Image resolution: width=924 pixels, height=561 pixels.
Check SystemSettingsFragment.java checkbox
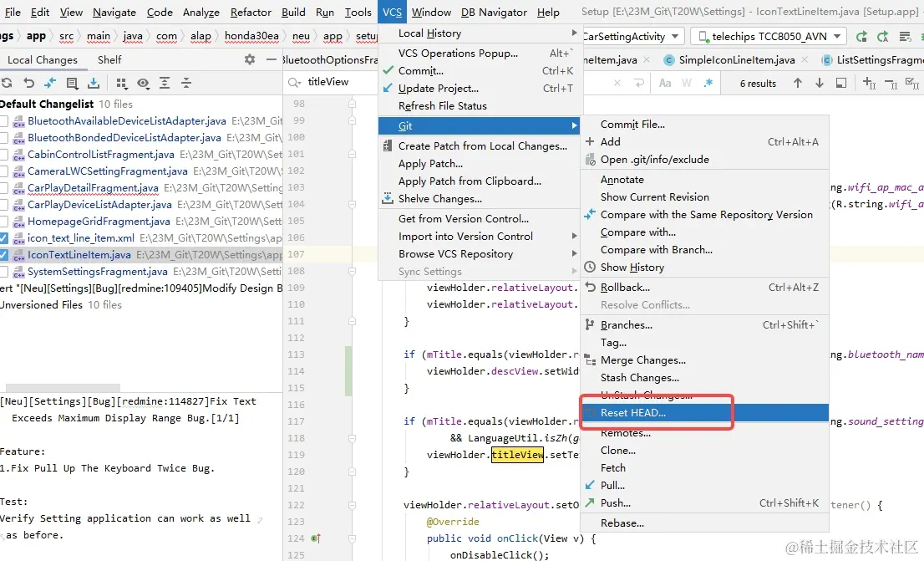point(3,272)
